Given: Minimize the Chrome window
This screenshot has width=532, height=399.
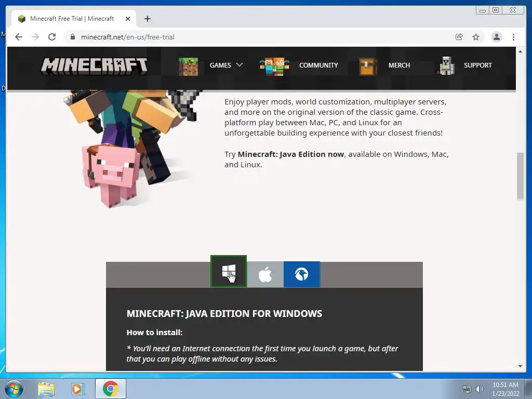Looking at the screenshot, I should pos(483,10).
